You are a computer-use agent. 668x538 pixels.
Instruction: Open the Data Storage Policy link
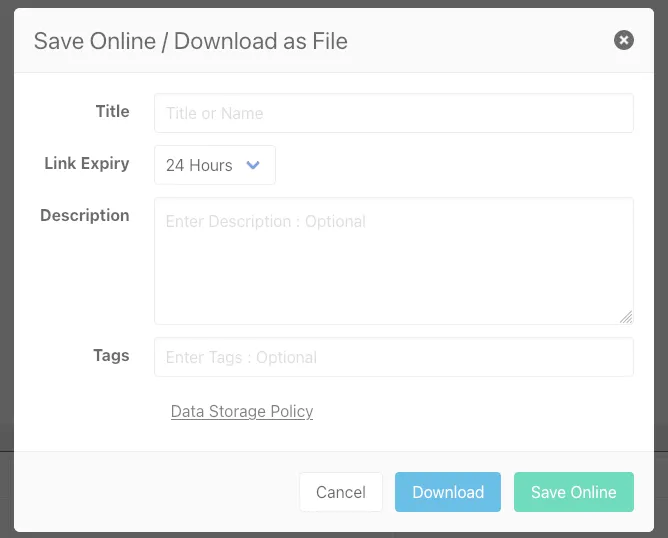click(x=242, y=411)
